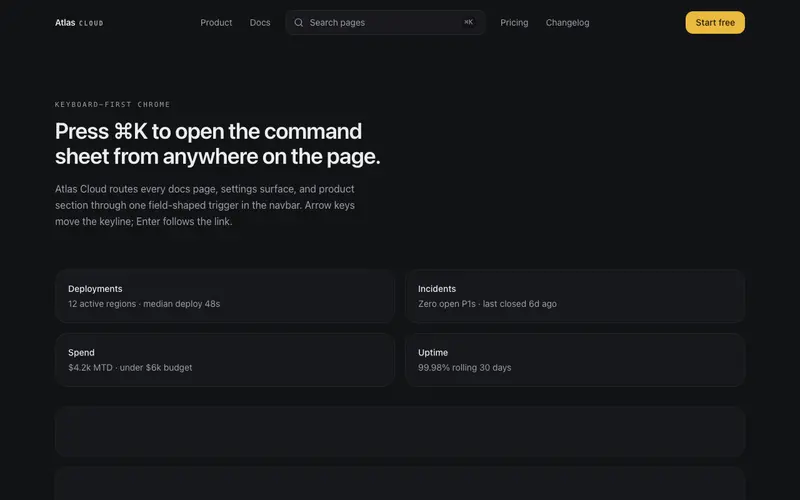Click the 'Atlas Cloud routes every docs page' paragraph
The width and height of the screenshot is (800, 500).
tap(205, 205)
